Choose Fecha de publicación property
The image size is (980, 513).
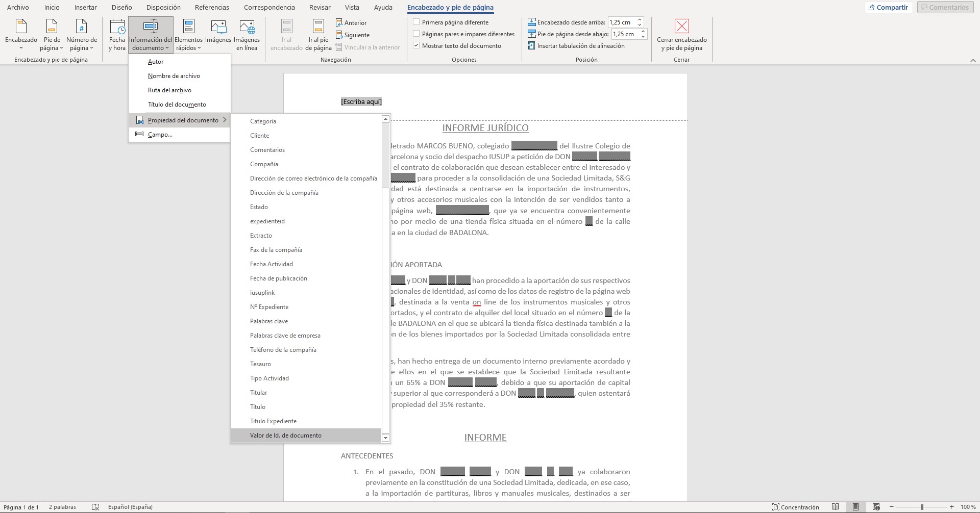click(306, 278)
